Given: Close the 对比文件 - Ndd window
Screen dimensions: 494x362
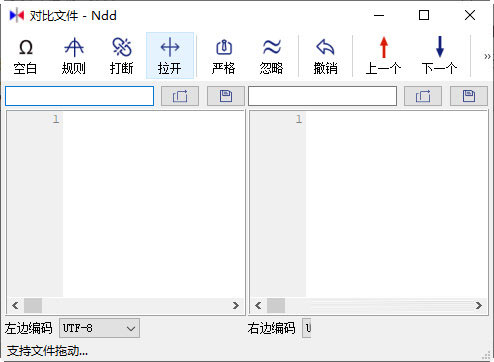Looking at the screenshot, I should pyautogui.click(x=470, y=15).
